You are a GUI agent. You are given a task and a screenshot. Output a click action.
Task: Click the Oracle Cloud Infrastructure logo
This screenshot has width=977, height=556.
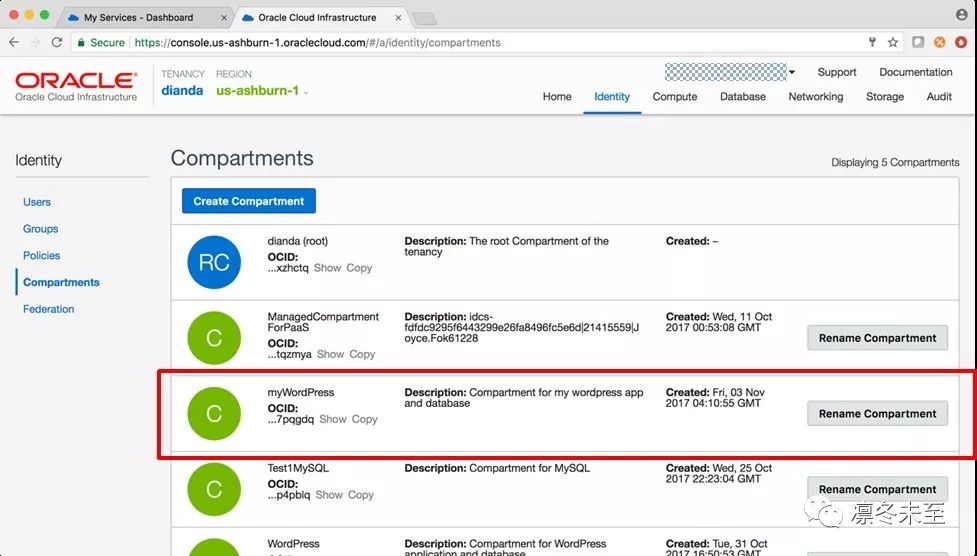pyautogui.click(x=76, y=86)
